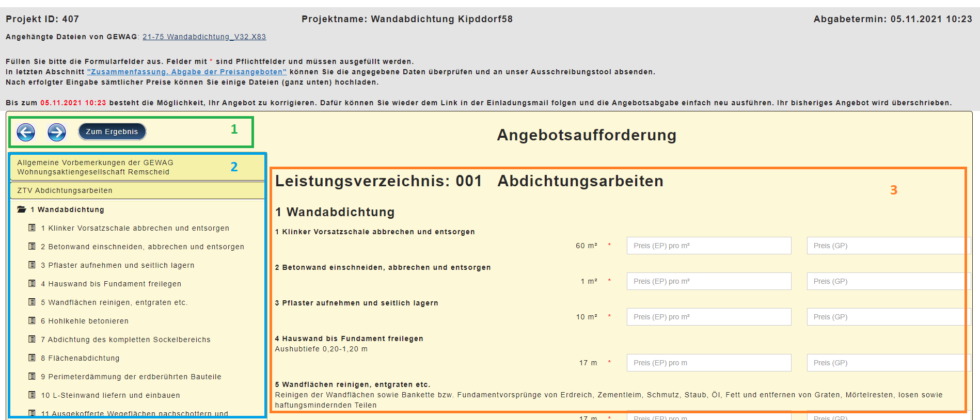Click document icon for Klinker Vorsatzschale item
The image size is (980, 420).
pos(32,228)
